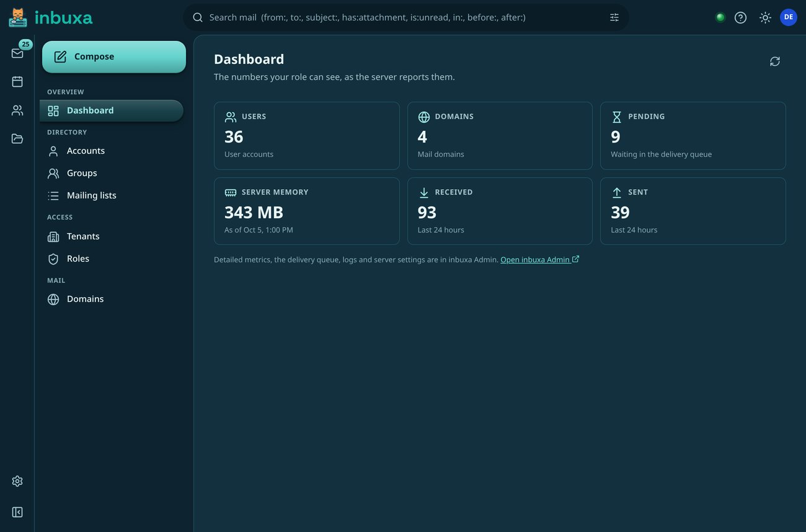This screenshot has height=532, width=806.
Task: Click the Sent card showing 39
Action: [x=693, y=211]
